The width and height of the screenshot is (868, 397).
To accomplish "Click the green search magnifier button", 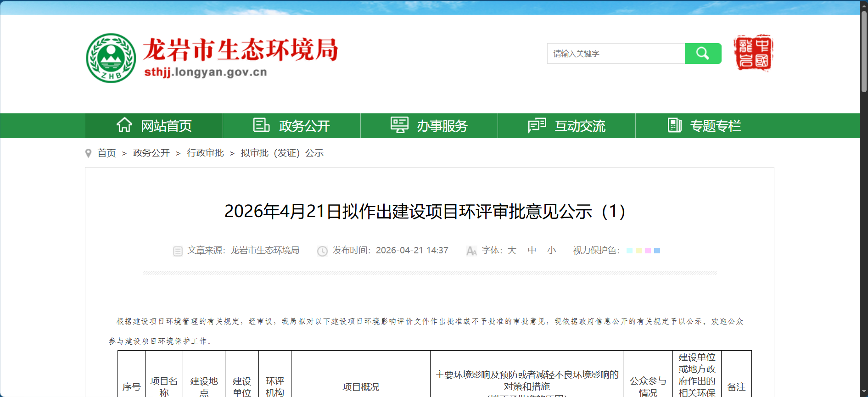I will tap(703, 54).
